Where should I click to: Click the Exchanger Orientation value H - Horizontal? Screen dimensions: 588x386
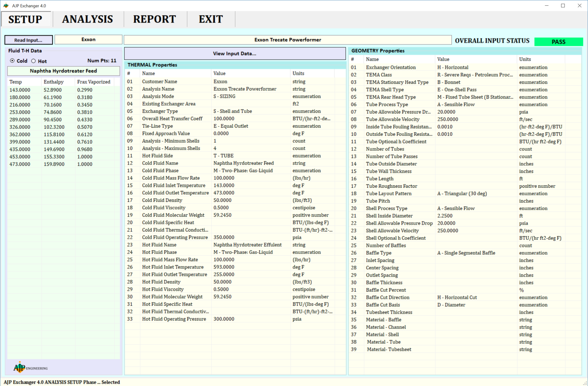pyautogui.click(x=453, y=67)
